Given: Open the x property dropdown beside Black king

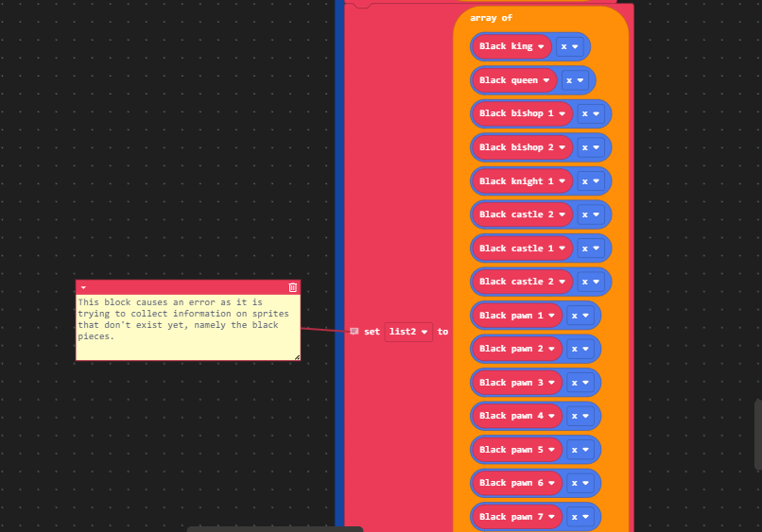Looking at the screenshot, I should (x=569, y=46).
